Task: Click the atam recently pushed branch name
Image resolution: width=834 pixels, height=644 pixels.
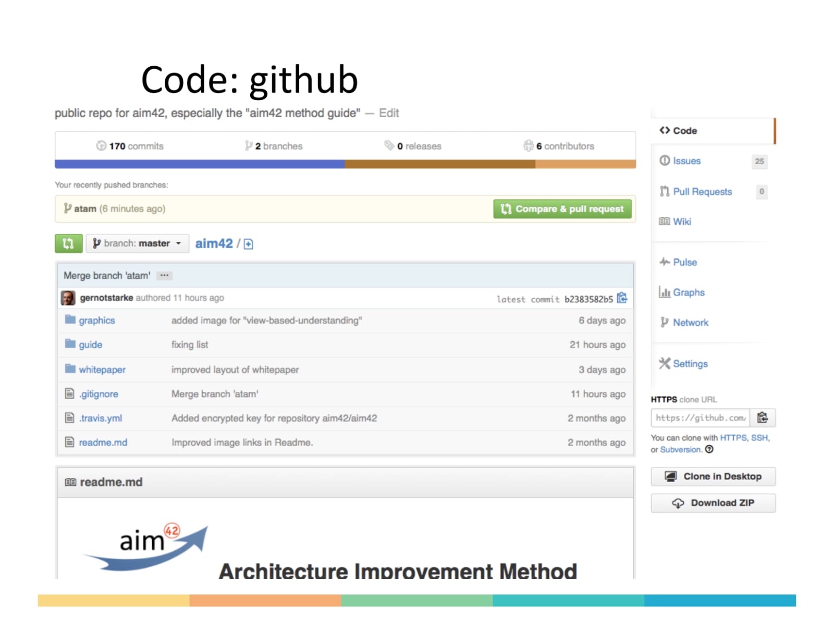Action: pos(85,209)
